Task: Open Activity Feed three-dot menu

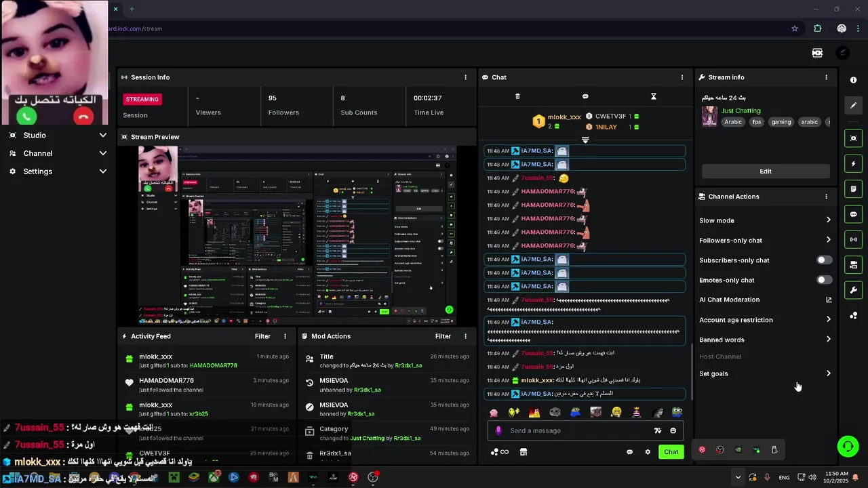Action: click(x=285, y=336)
